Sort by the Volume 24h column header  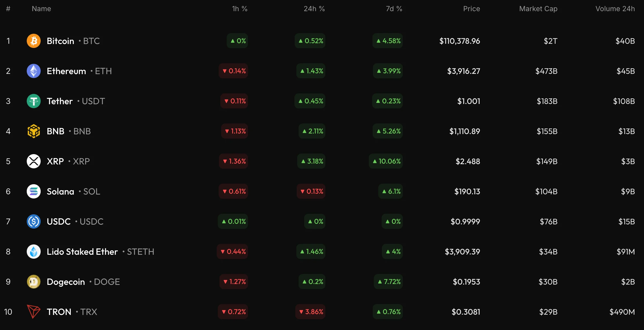click(x=615, y=9)
